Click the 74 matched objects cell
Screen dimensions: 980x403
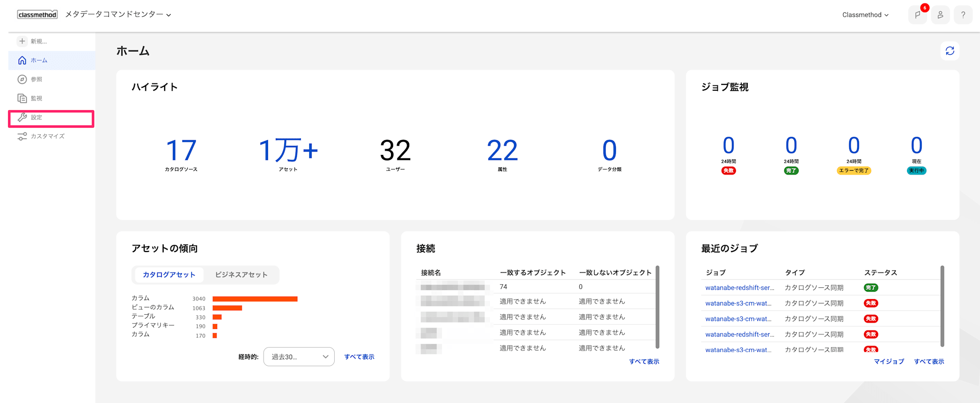(503, 287)
